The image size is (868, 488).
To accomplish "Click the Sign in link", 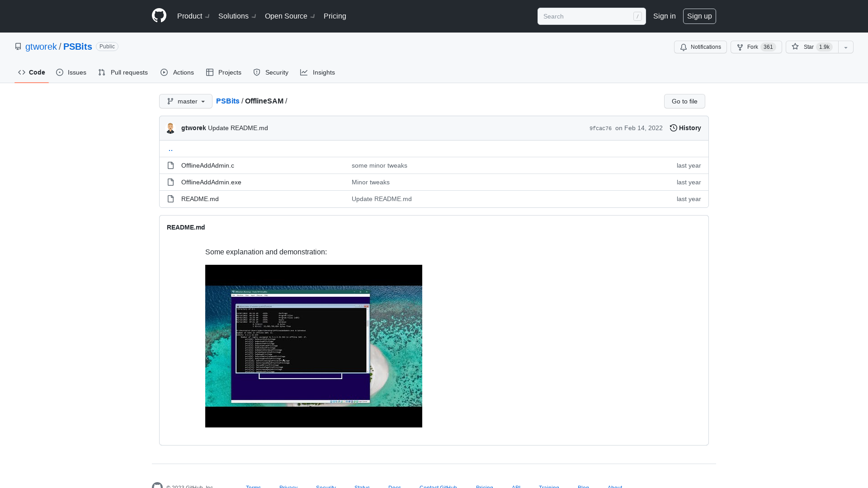I will coord(665,16).
